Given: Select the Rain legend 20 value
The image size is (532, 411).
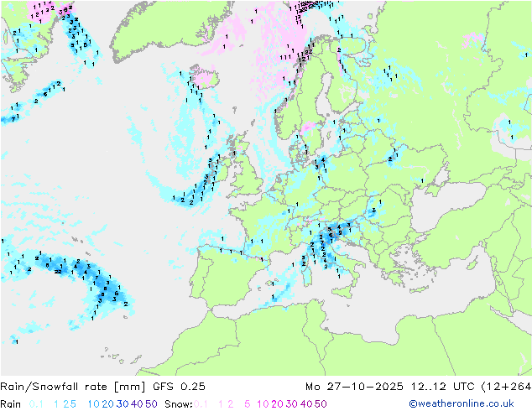Looking at the screenshot, I should [x=107, y=404].
